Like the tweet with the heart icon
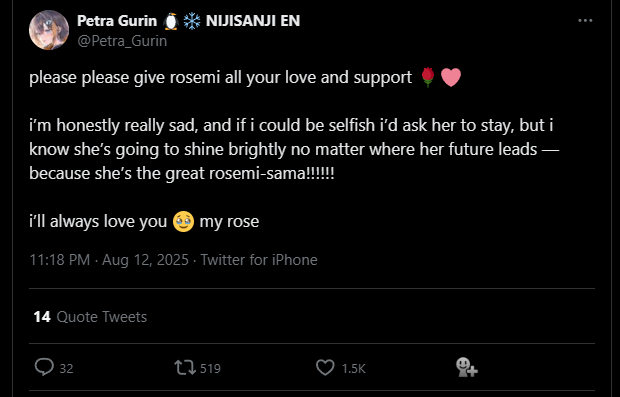 pos(325,367)
